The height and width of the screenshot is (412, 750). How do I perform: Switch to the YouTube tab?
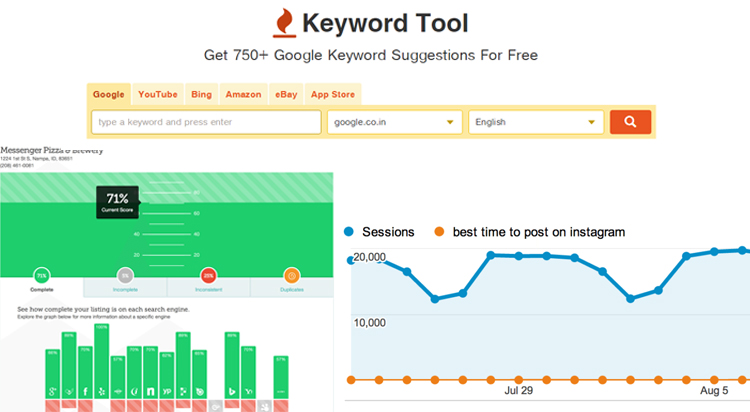click(158, 94)
